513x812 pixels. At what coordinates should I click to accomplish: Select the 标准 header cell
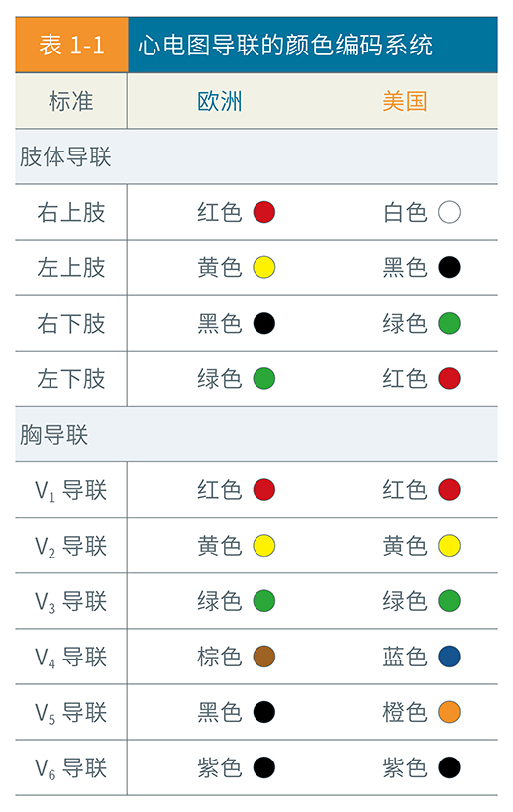pos(71,101)
